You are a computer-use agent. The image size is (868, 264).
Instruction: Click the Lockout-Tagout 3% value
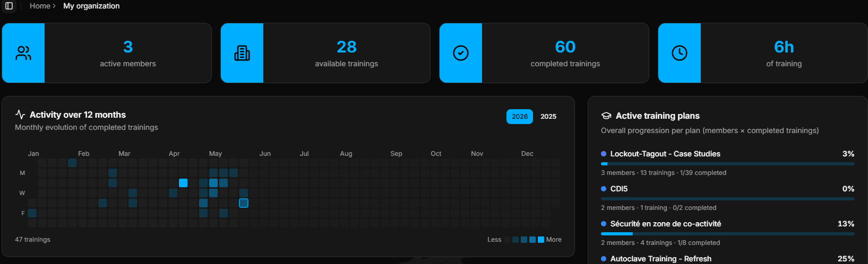[848, 154]
